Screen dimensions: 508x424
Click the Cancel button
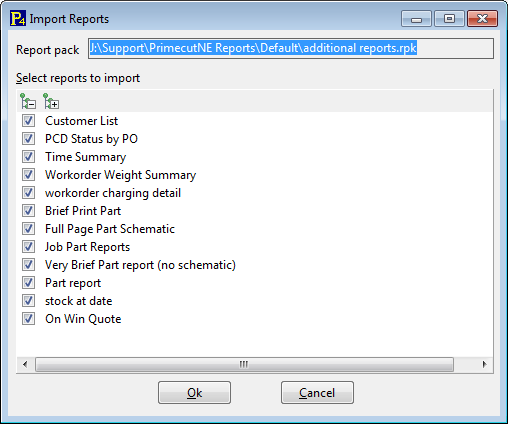pos(317,393)
